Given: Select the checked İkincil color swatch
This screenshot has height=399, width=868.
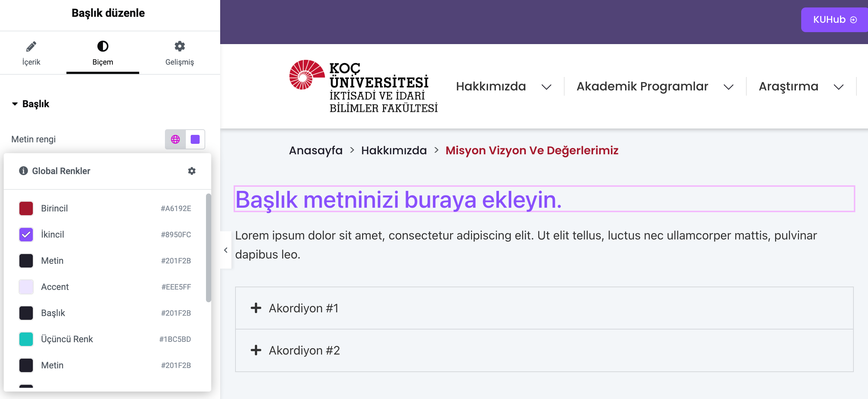Looking at the screenshot, I should pos(26,235).
